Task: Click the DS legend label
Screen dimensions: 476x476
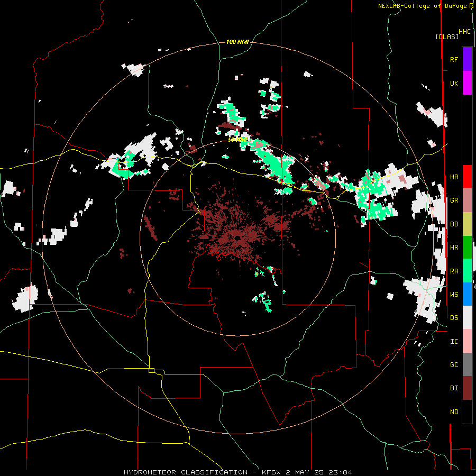Action: point(454,318)
